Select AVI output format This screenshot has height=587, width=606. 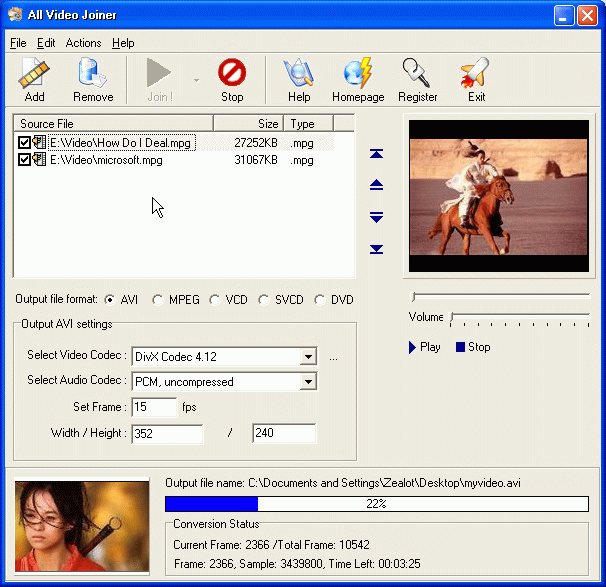click(x=110, y=300)
